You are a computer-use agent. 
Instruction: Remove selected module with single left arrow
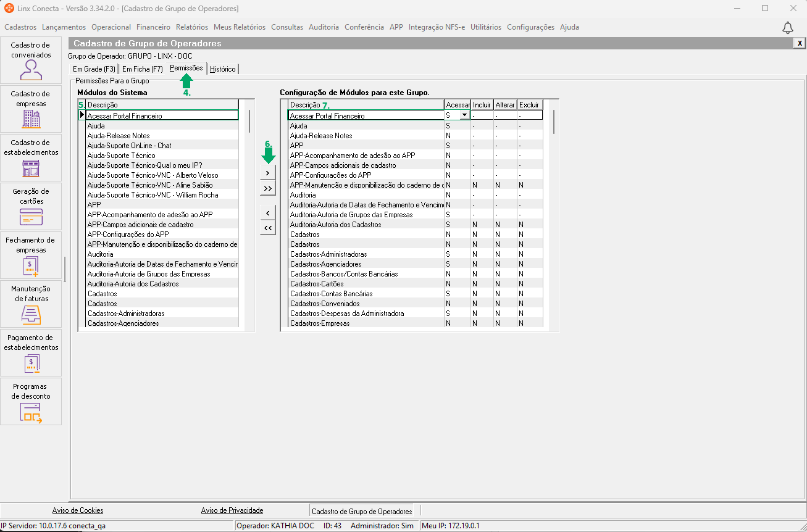(267, 213)
